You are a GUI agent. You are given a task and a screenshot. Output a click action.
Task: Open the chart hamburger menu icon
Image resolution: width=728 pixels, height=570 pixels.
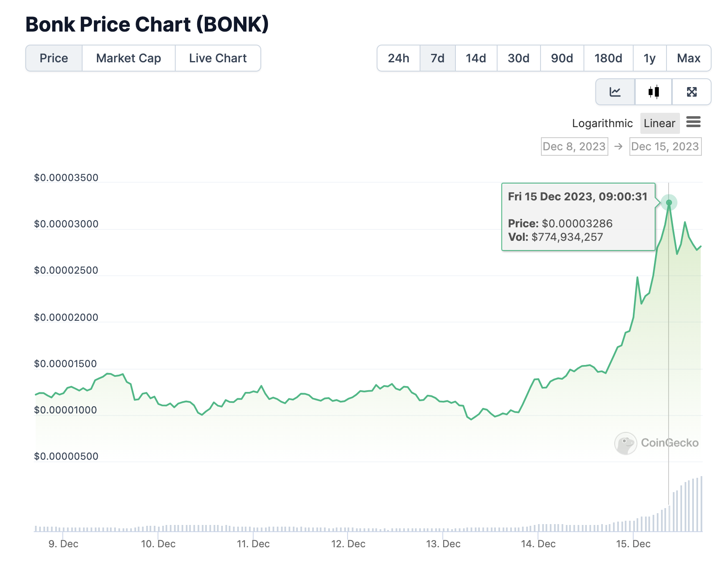(693, 123)
